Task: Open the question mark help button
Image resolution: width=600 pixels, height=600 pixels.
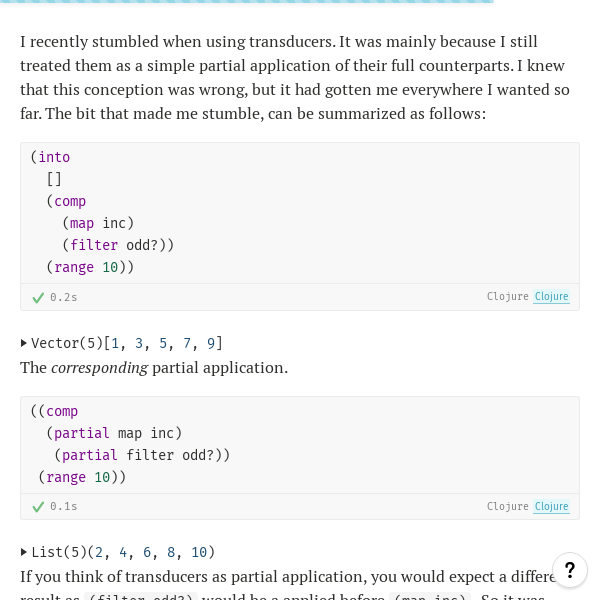Action: click(570, 570)
